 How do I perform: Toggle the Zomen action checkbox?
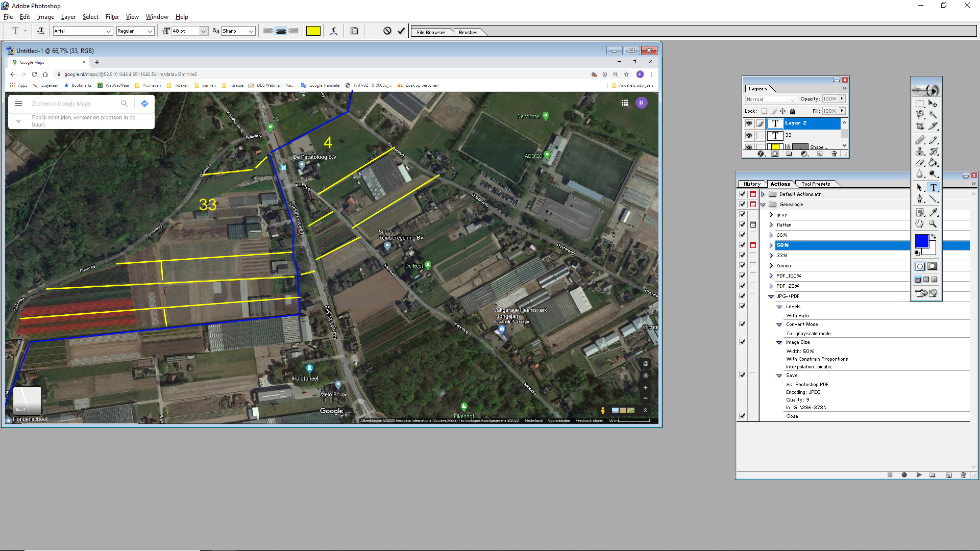[743, 265]
